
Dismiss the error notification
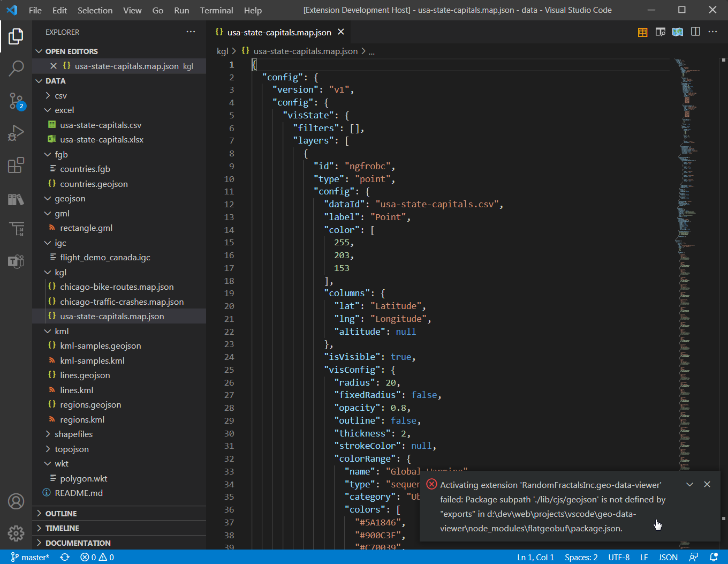707,484
